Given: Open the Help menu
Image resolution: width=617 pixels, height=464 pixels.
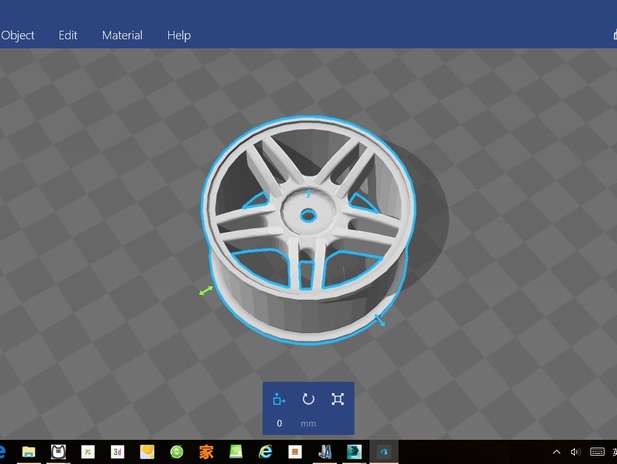Looking at the screenshot, I should 179,35.
